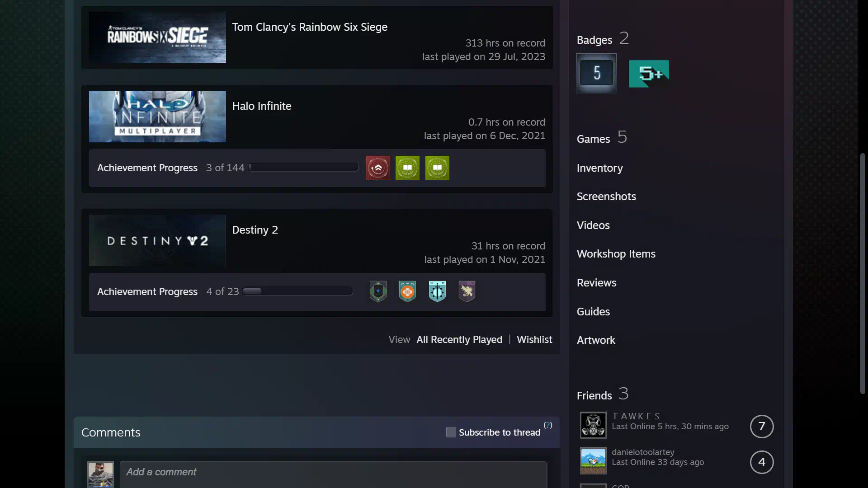Open the Friends list
Screen dimensions: 868x488
(594, 396)
